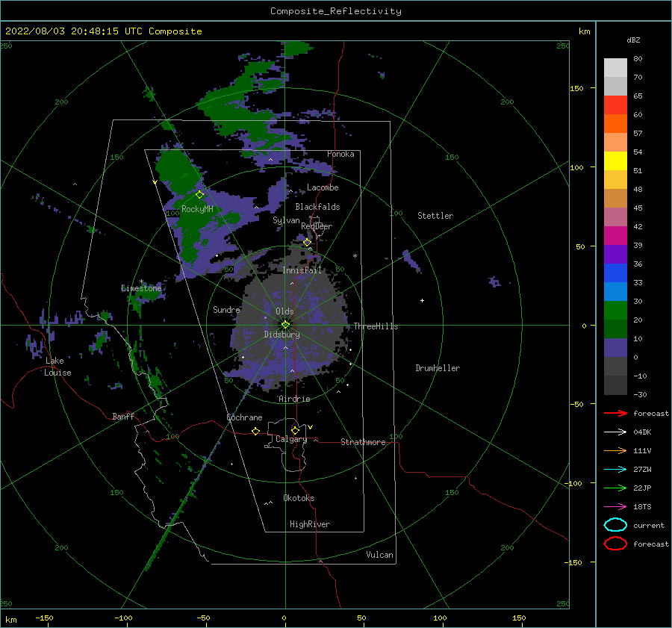Click the slate purple swatch below 10 dBZ

point(615,348)
